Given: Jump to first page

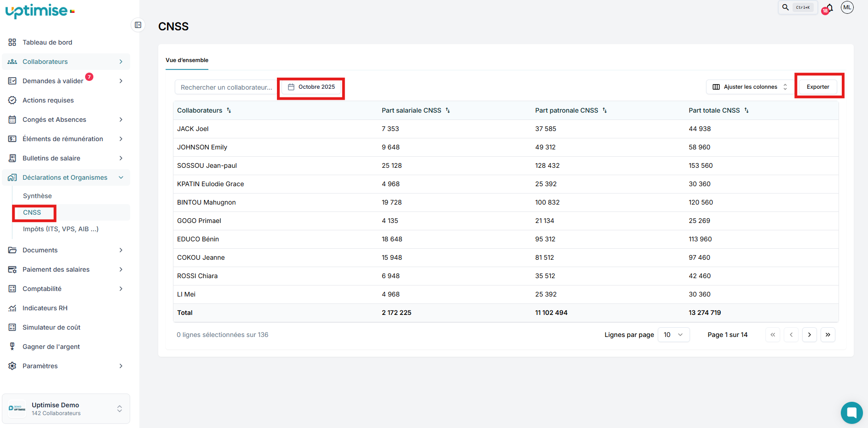Looking at the screenshot, I should [773, 335].
